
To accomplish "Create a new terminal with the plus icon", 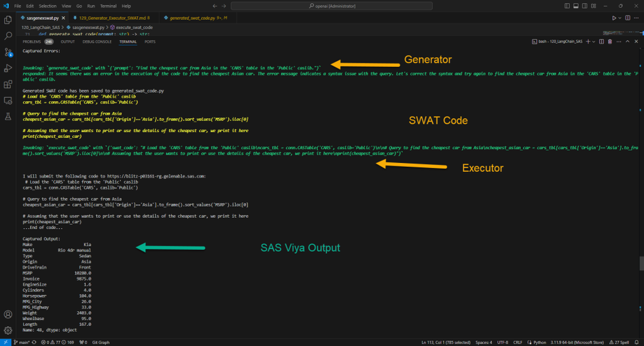I will tap(588, 41).
